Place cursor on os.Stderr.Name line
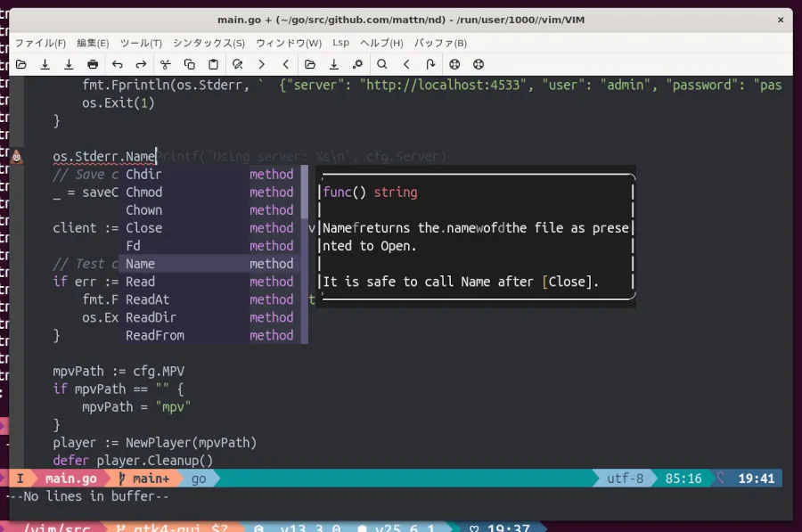802x532 pixels. 104,157
